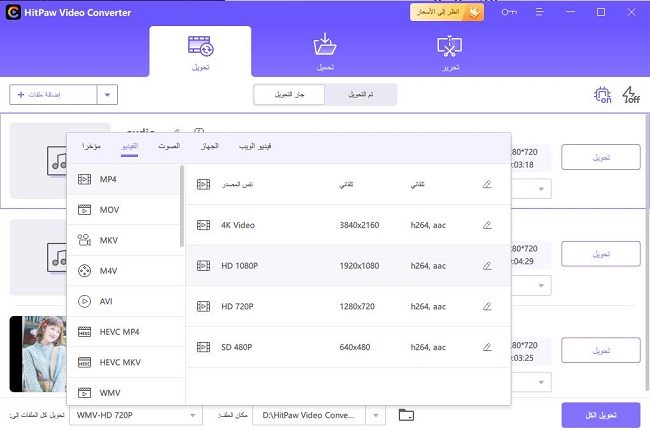Select the Audio format tab
The image size is (650, 431).
[x=169, y=146]
